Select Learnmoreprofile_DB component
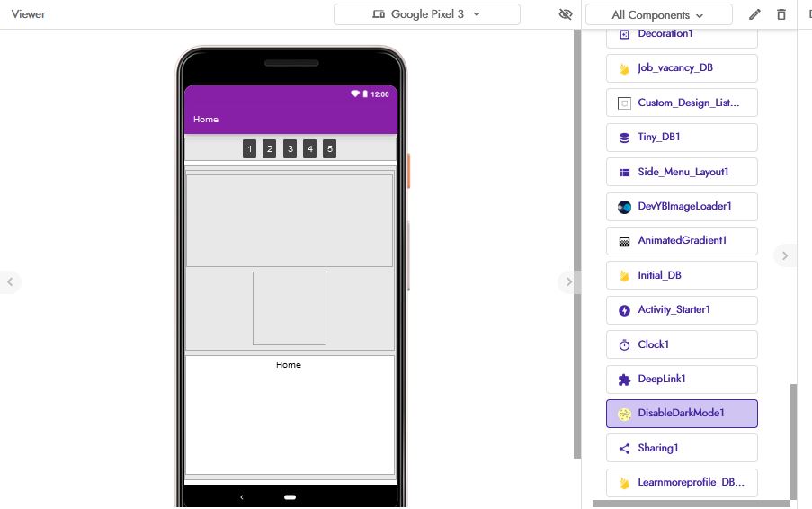The image size is (812, 509). click(x=682, y=483)
